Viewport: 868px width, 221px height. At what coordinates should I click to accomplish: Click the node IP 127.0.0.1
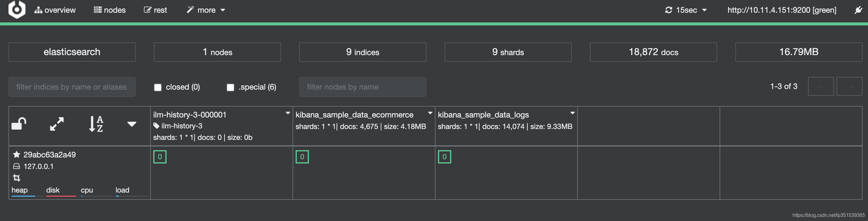(38, 167)
